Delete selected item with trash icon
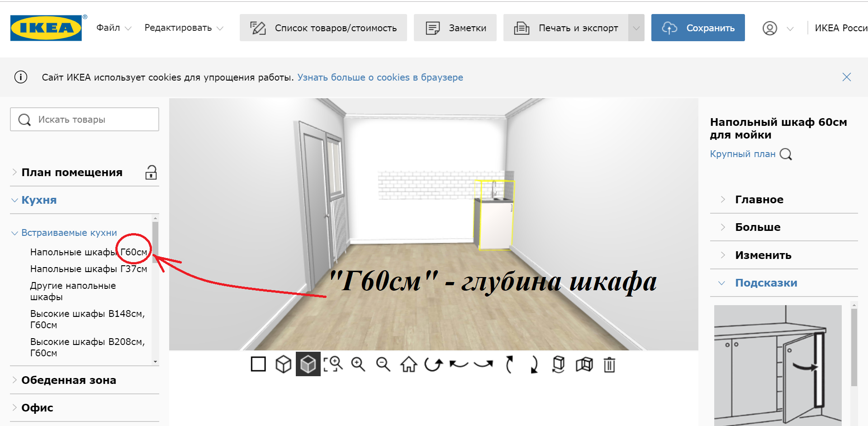The height and width of the screenshot is (426, 868). point(609,364)
